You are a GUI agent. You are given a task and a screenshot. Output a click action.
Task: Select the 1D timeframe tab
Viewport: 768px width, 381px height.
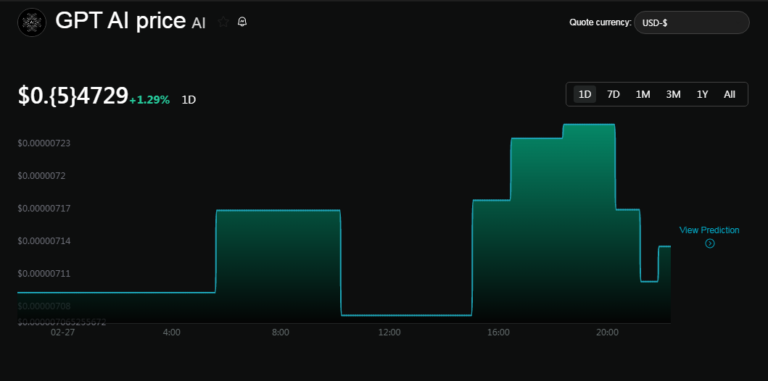(x=585, y=94)
